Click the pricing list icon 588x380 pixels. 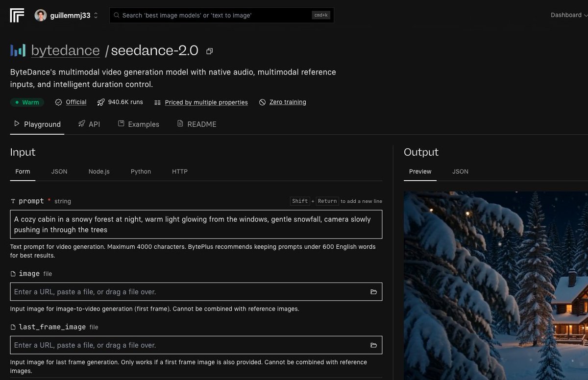[157, 102]
